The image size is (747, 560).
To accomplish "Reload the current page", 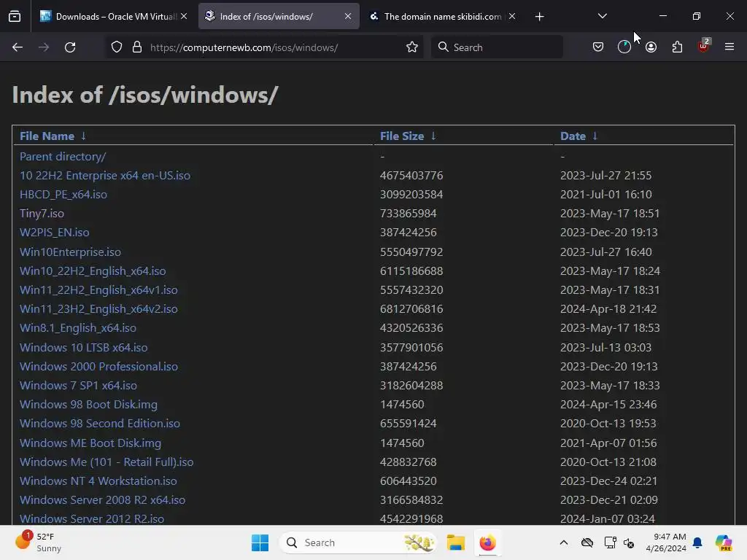I will (x=70, y=47).
